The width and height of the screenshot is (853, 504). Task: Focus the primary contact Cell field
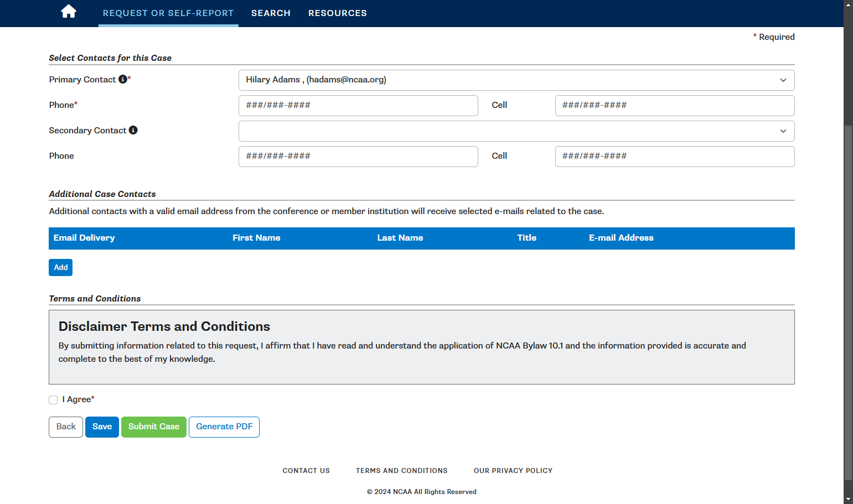[675, 106]
